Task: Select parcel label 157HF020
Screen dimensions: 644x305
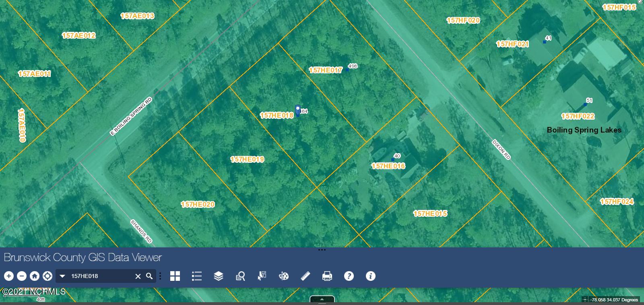Action: coord(463,20)
